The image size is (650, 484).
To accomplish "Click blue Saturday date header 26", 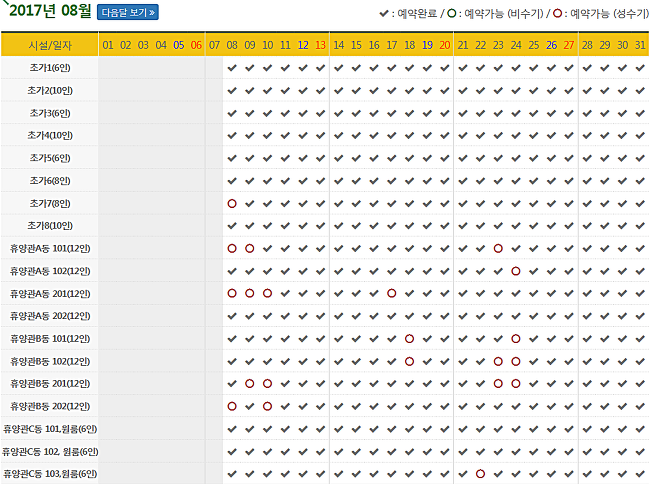I will click(551, 45).
